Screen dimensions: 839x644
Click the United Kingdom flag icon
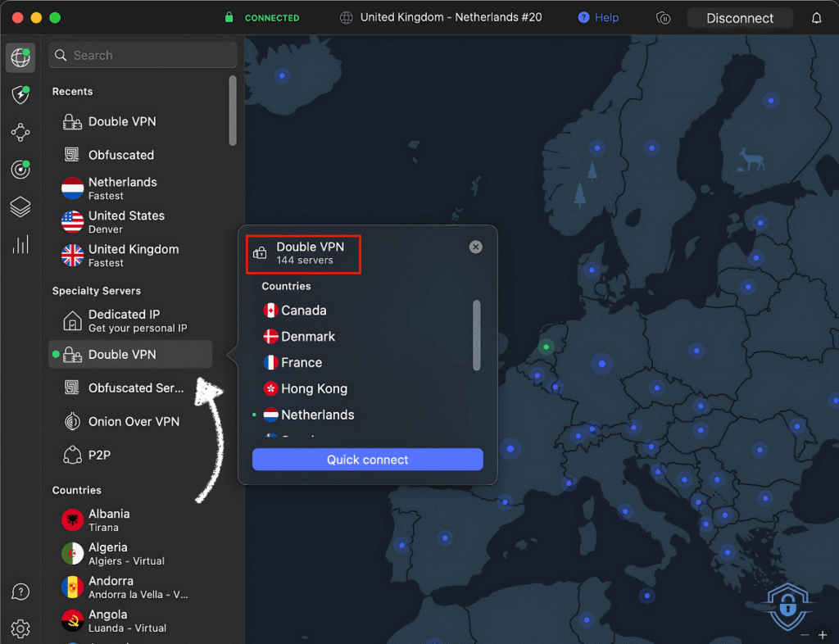[72, 255]
